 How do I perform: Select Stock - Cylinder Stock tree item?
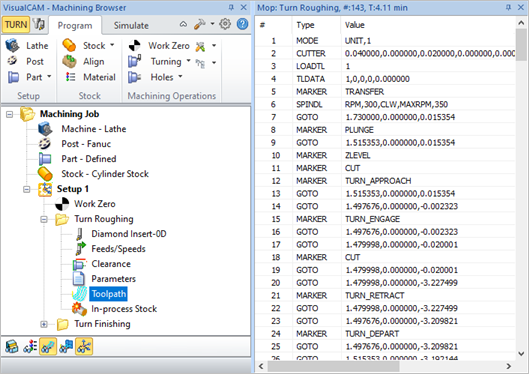(105, 174)
